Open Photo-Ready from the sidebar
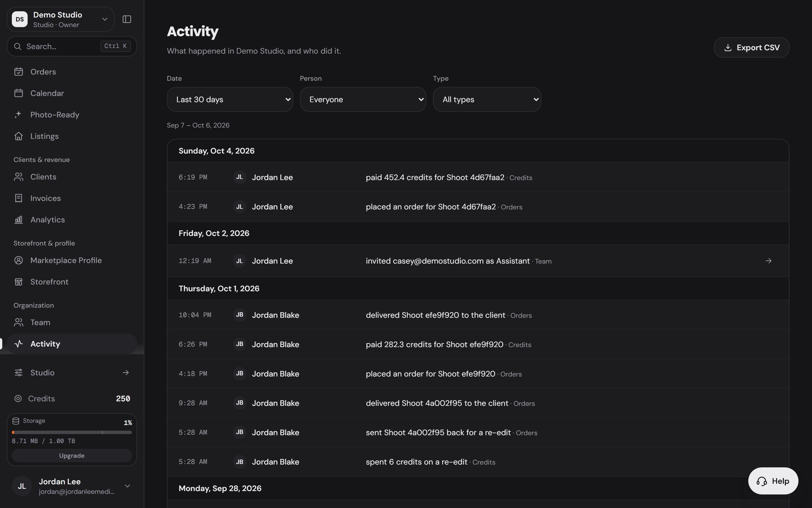Image resolution: width=812 pixels, height=508 pixels. click(x=72, y=115)
